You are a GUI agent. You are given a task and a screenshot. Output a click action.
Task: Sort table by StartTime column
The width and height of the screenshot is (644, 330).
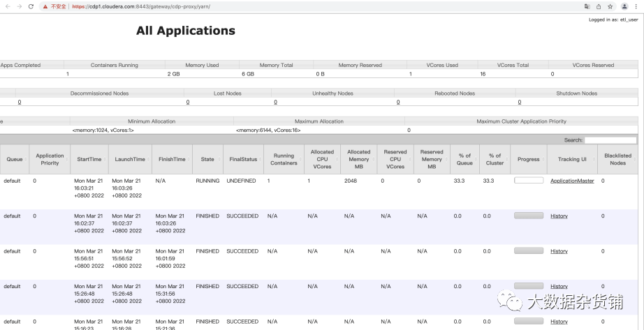[89, 159]
